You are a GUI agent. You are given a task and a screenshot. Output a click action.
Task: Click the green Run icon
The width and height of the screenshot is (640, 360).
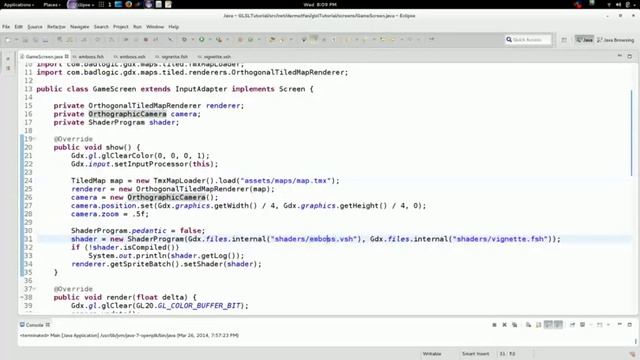tap(202, 40)
